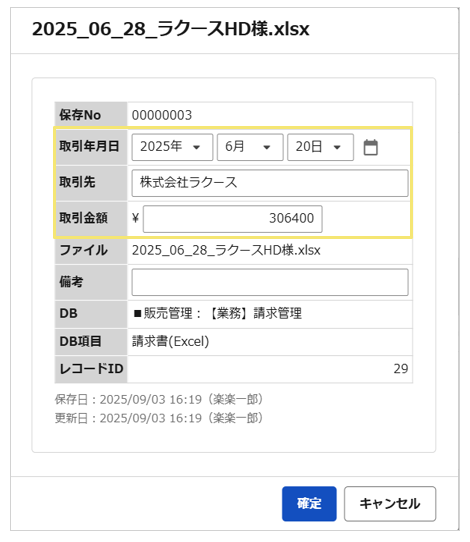Click the DB項目 value 請求書(Excel)
The width and height of the screenshot is (470, 542).
click(170, 342)
